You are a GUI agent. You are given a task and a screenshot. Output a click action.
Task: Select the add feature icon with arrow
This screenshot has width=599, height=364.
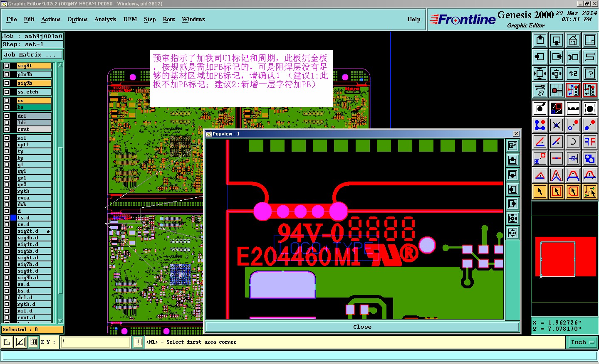[x=540, y=108]
